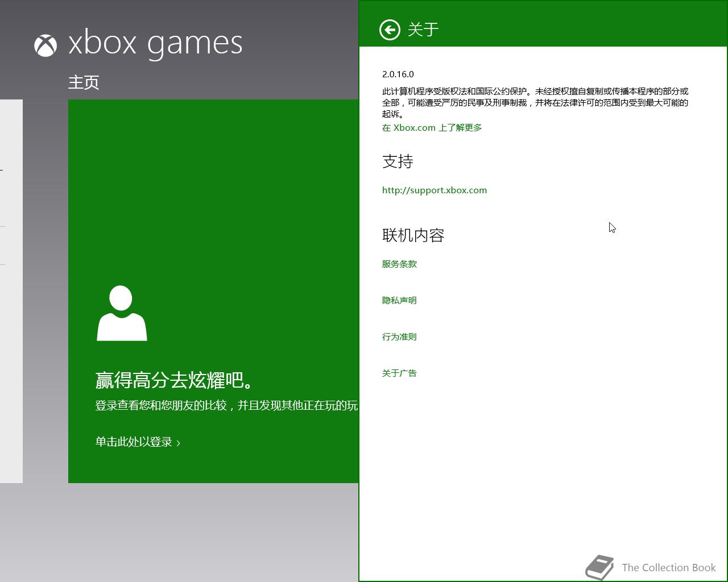Click the 主页 heading
728x582 pixels.
84,82
